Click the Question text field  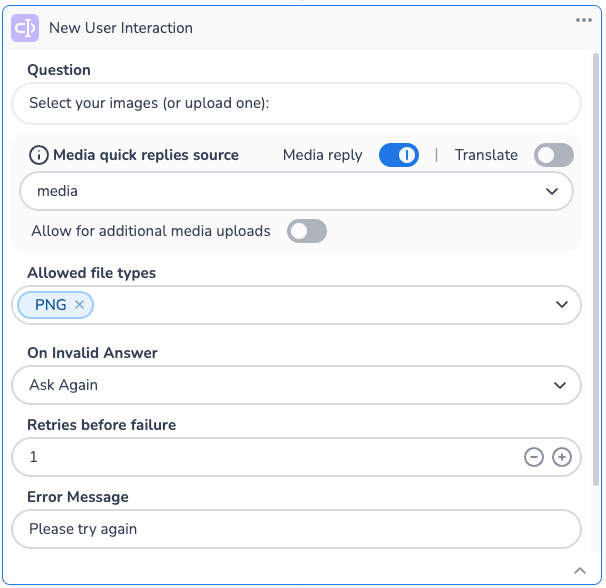(x=296, y=103)
